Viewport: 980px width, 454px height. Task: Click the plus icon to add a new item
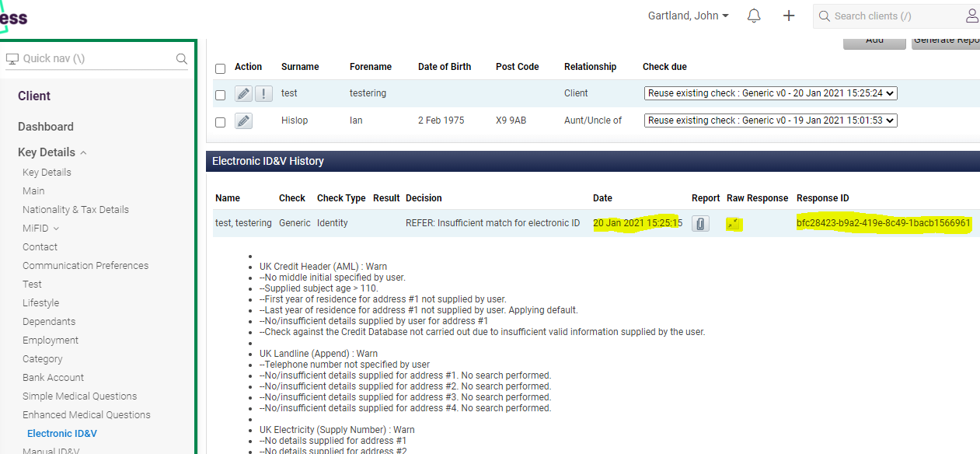pos(789,16)
